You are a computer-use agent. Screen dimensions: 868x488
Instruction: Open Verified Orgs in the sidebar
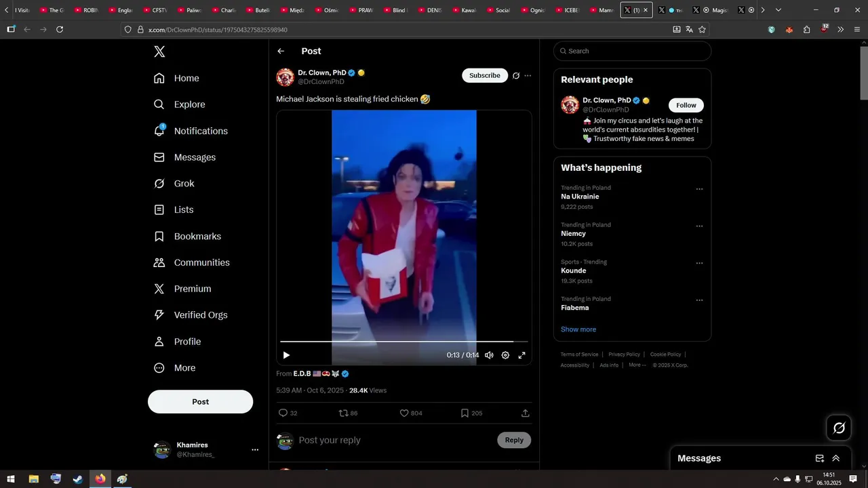coord(191,315)
